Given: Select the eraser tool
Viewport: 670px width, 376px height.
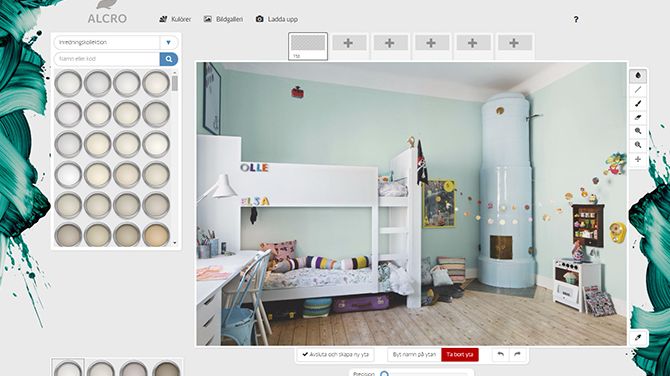Looking at the screenshot, I should pyautogui.click(x=638, y=118).
